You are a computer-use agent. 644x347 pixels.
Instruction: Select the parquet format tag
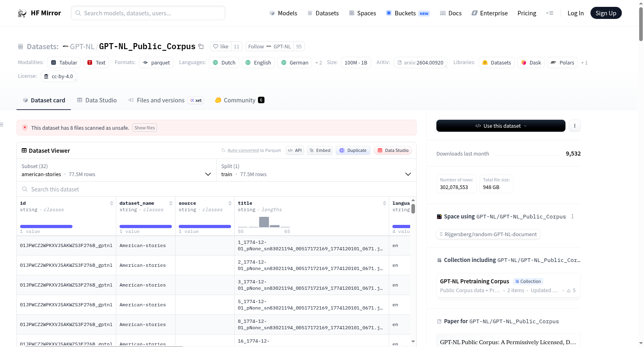156,62
